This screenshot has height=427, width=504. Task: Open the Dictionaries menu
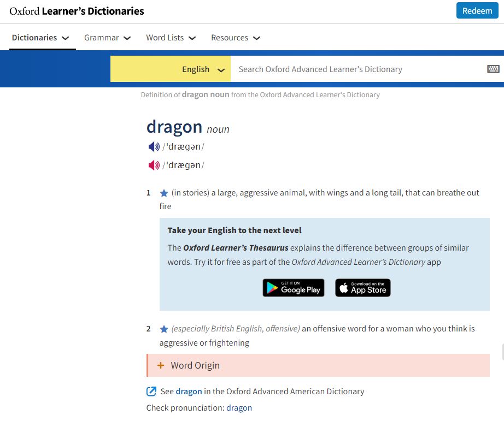pos(40,38)
